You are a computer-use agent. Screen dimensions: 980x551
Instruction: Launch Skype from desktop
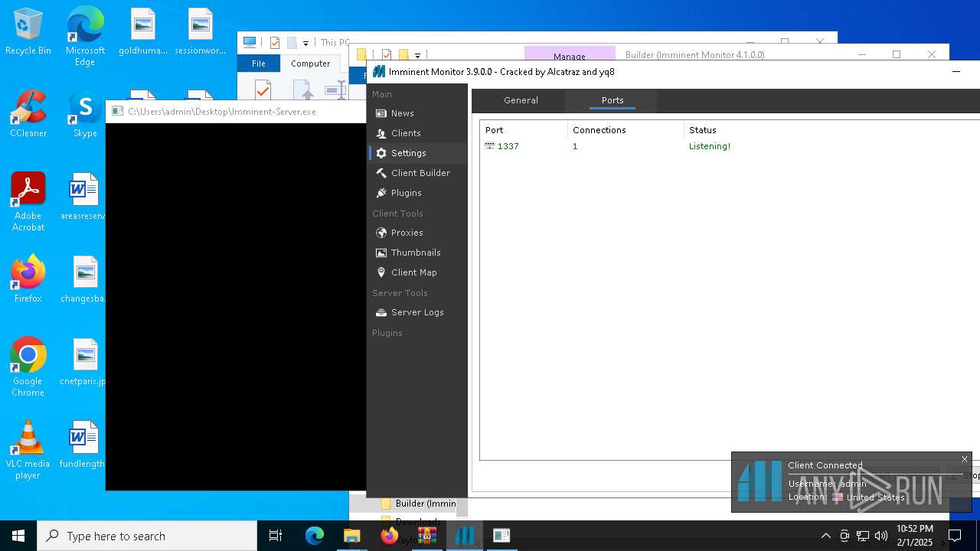coord(85,114)
